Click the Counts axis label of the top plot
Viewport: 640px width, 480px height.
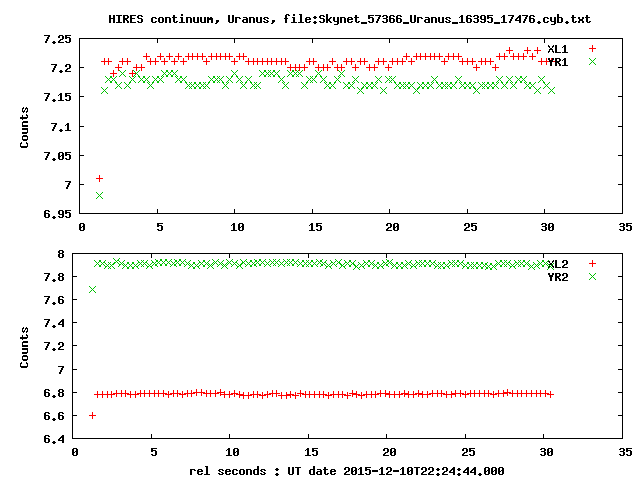pos(24,127)
